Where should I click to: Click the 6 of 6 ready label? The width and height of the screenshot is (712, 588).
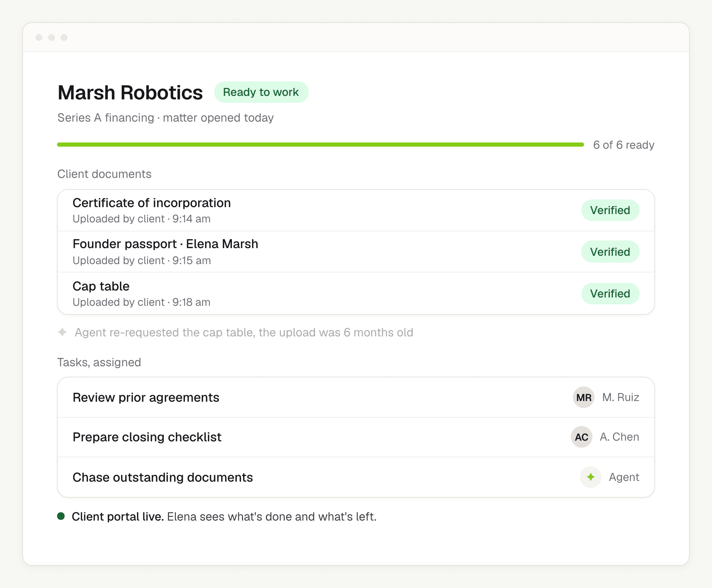[624, 145]
